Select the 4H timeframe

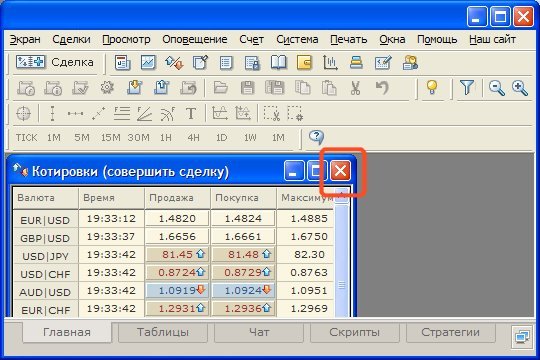[193, 138]
